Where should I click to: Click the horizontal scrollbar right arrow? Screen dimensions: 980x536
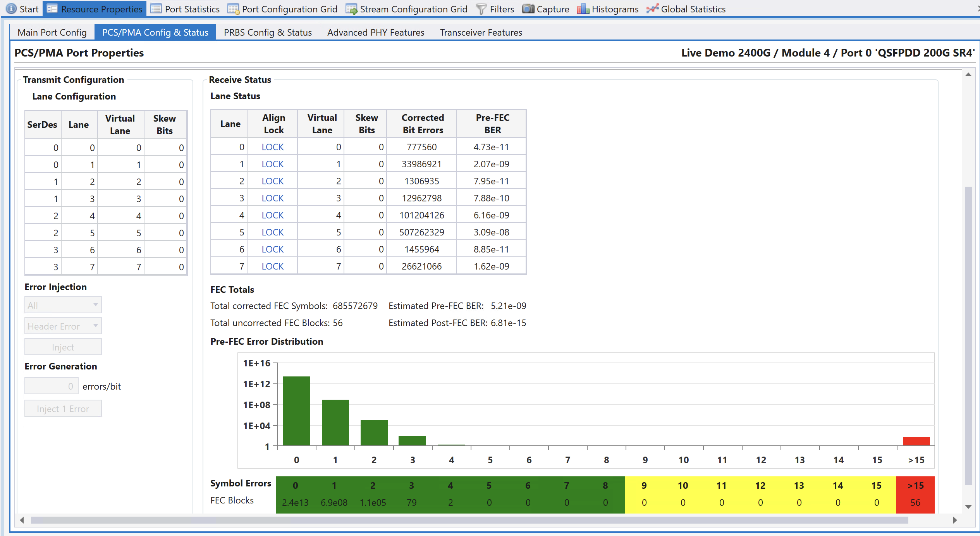point(954,520)
